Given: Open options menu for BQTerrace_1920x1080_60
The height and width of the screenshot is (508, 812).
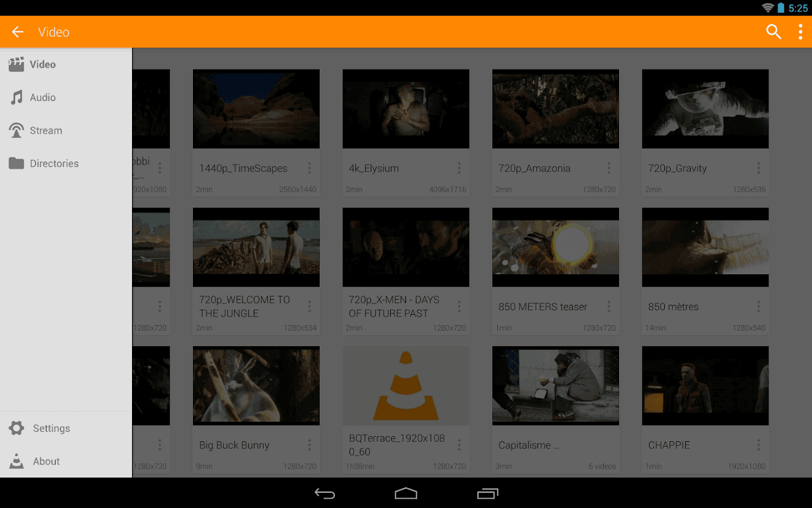Looking at the screenshot, I should pos(459,445).
